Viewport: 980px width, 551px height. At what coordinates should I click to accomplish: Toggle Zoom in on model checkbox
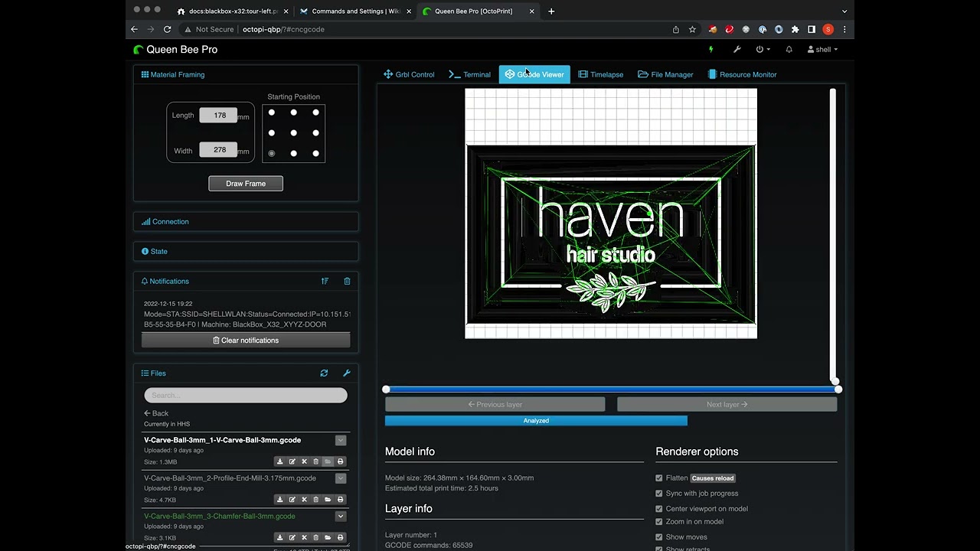(659, 522)
